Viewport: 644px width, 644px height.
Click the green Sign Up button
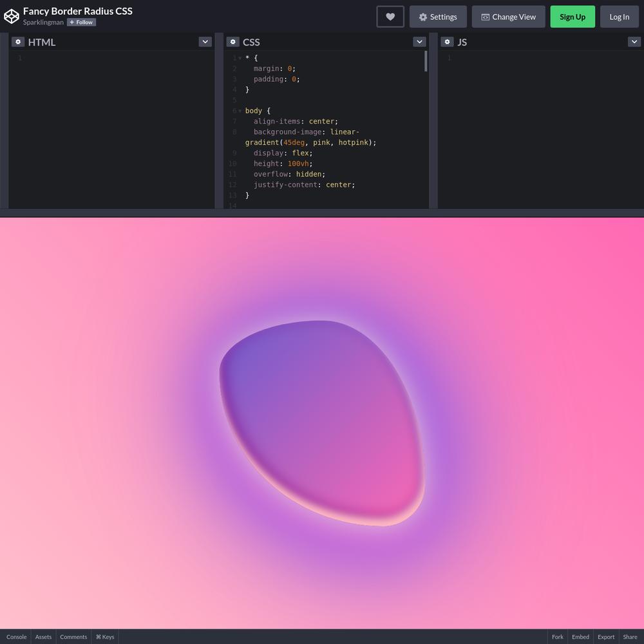(573, 17)
